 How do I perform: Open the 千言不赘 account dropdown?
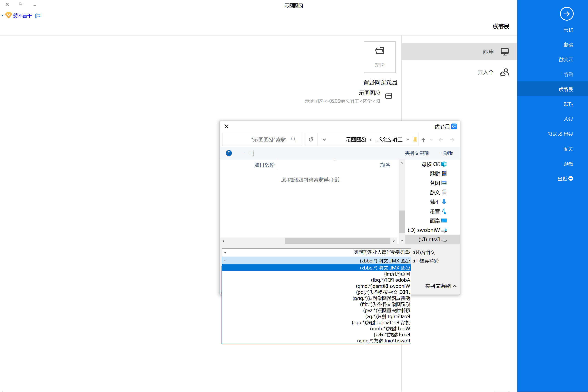coord(2,15)
